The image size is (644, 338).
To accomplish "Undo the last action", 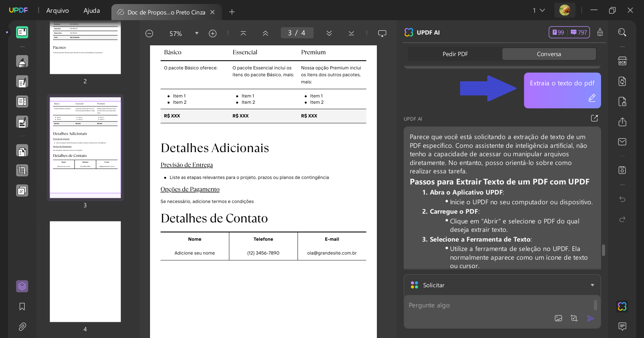I will [622, 199].
